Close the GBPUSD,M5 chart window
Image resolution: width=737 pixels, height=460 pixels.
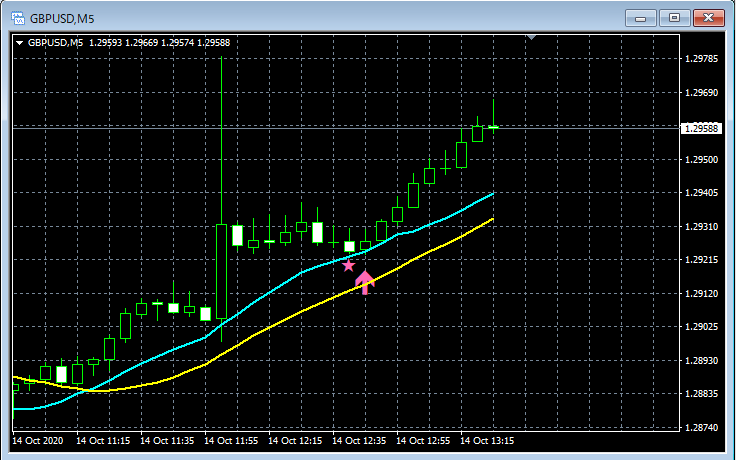click(709, 18)
